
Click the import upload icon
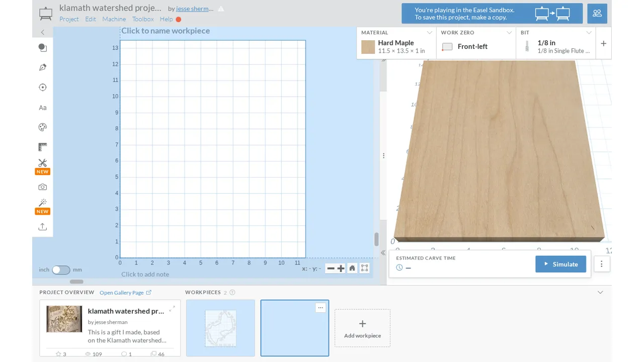[x=43, y=227]
